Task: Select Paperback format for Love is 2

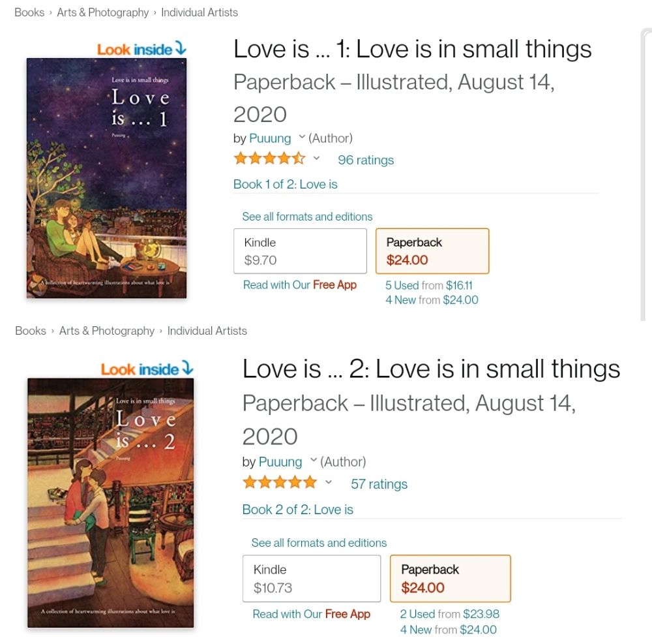Action: 450,578
